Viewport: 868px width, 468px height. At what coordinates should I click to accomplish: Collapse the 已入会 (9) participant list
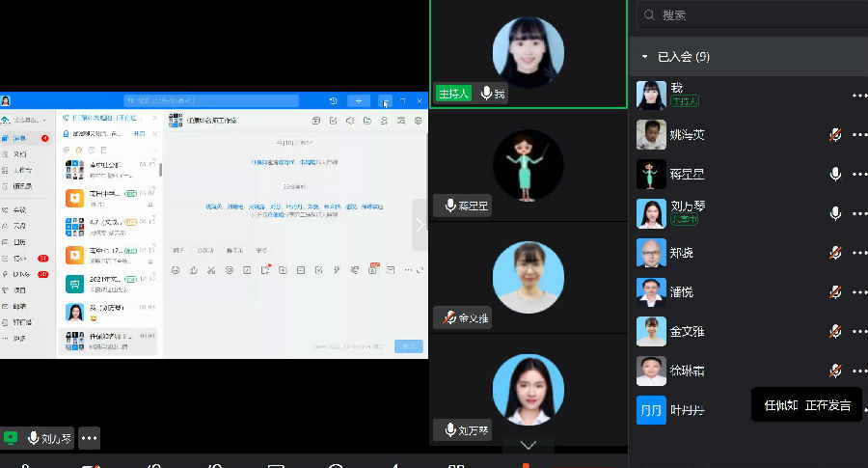click(645, 57)
